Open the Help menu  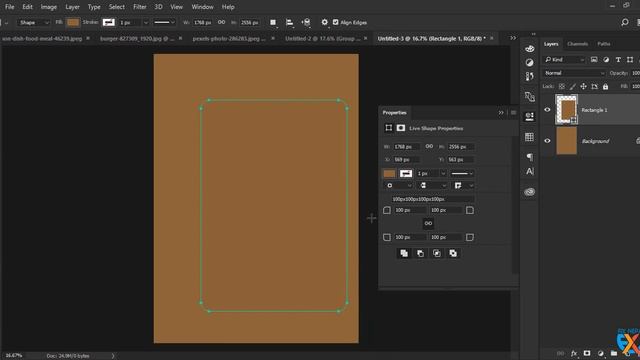[x=228, y=7]
